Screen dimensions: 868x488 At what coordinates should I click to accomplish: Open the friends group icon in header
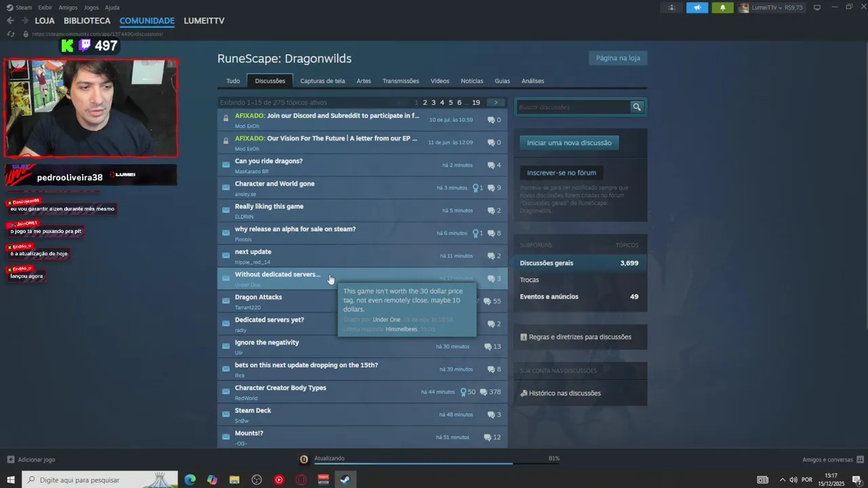tap(671, 7)
